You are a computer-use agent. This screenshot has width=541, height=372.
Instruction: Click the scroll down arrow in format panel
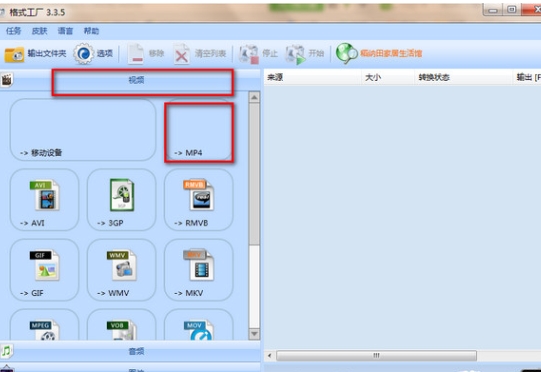(x=254, y=334)
